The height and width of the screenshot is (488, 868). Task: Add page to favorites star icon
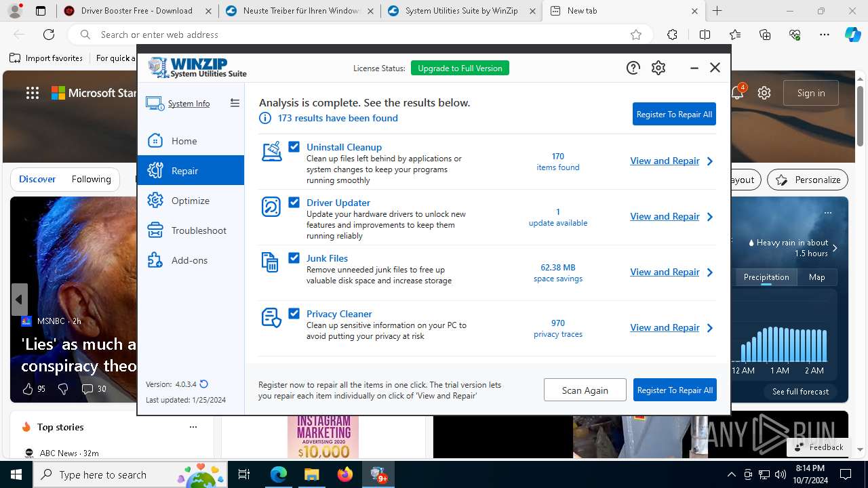[x=636, y=35]
